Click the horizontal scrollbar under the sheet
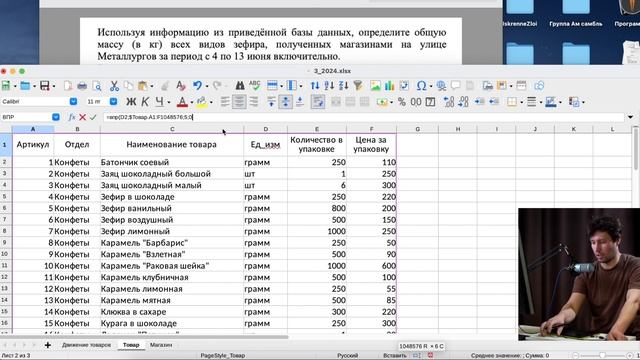The height and width of the screenshot is (360, 640). (144, 337)
